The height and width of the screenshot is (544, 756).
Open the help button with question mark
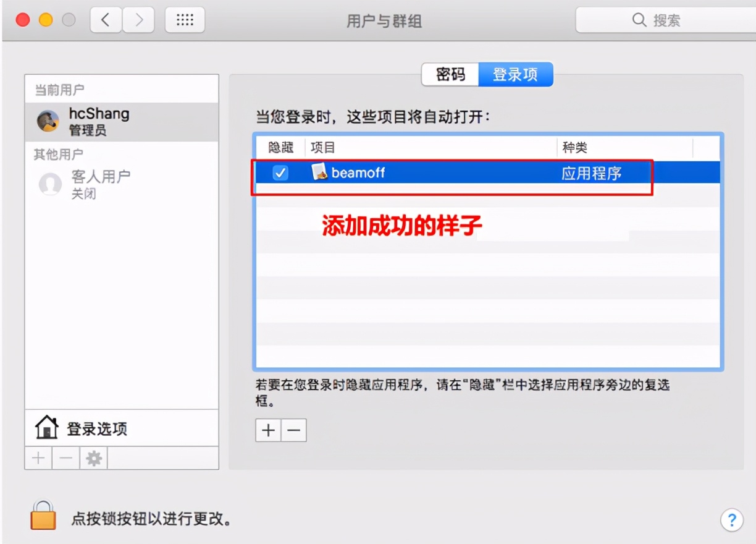732,521
